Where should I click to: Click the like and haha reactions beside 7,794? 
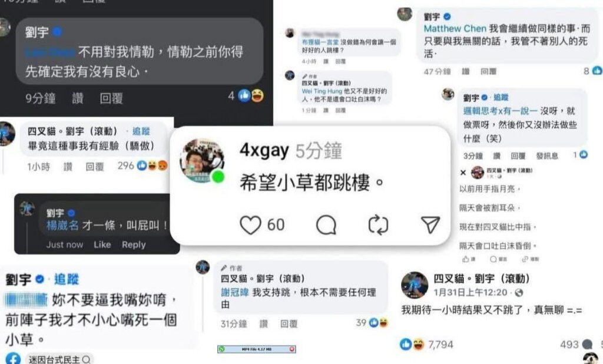[412, 344]
